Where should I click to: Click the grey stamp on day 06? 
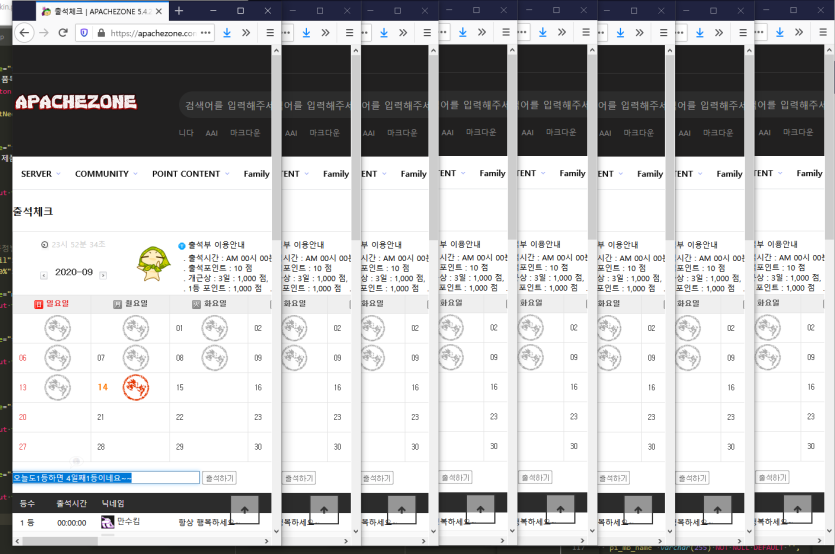click(58, 358)
